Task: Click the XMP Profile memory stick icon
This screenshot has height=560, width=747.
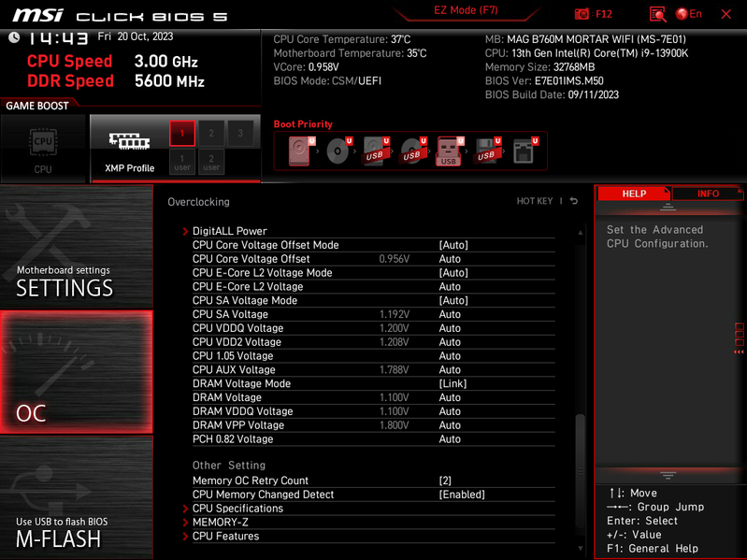Action: [129, 141]
